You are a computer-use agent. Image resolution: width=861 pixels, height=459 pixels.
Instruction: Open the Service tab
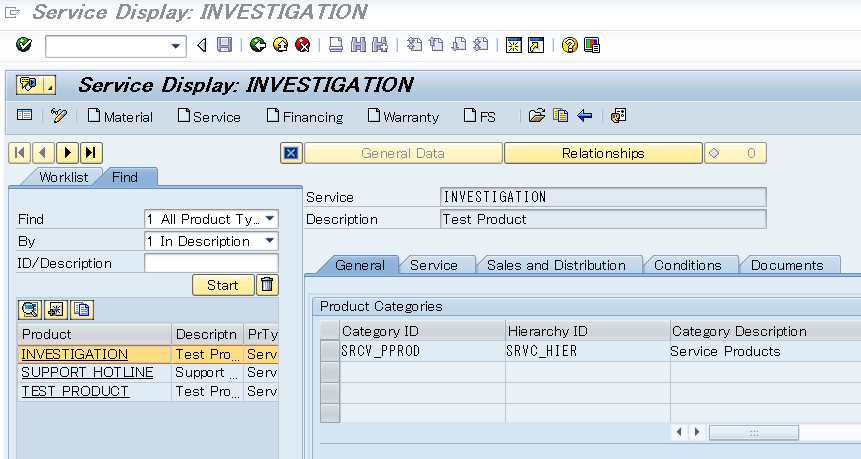pos(434,265)
